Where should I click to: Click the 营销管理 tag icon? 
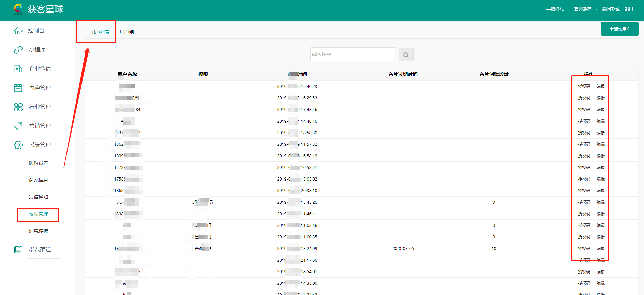point(18,126)
